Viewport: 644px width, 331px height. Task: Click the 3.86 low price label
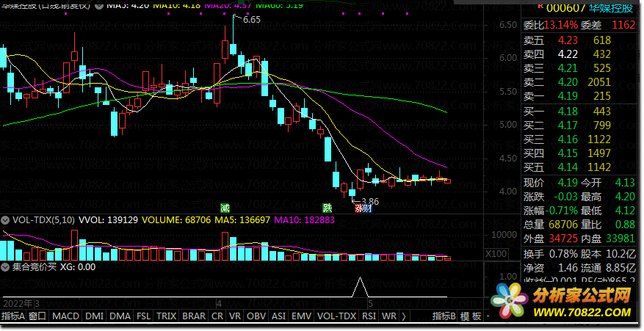coord(369,202)
